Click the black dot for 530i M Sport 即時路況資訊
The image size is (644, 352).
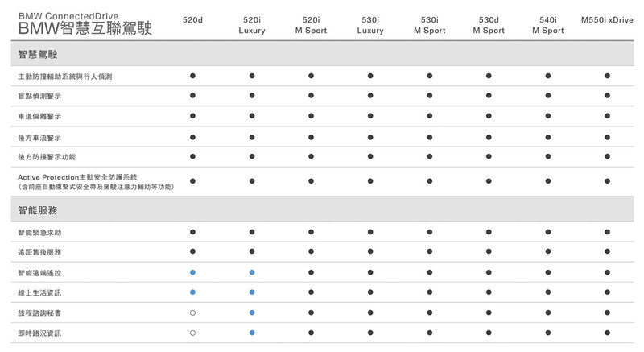429,333
